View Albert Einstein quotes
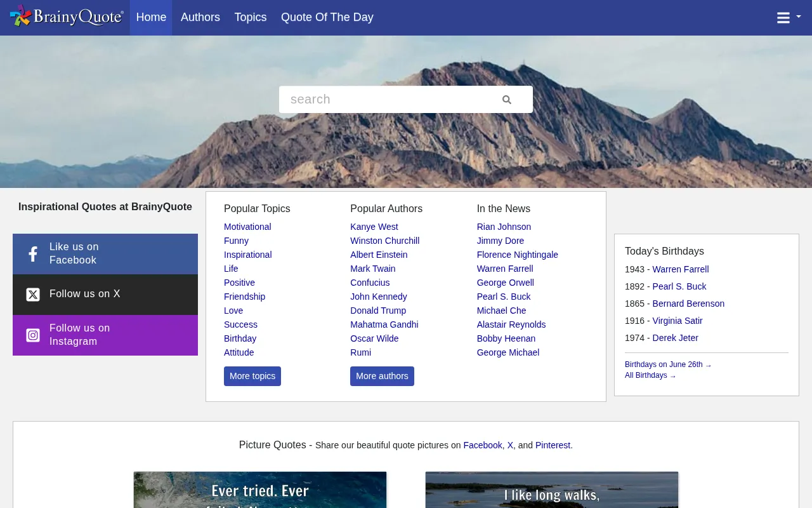 click(379, 255)
